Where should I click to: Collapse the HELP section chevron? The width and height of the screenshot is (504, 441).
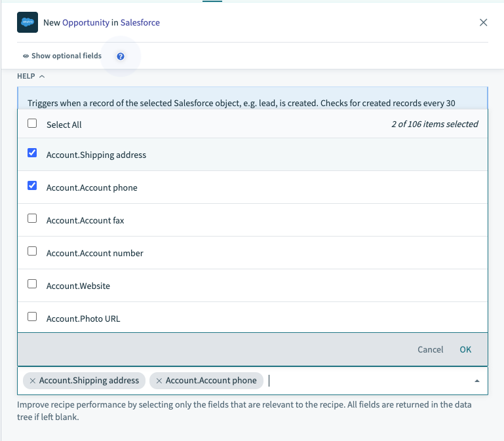[x=42, y=77]
